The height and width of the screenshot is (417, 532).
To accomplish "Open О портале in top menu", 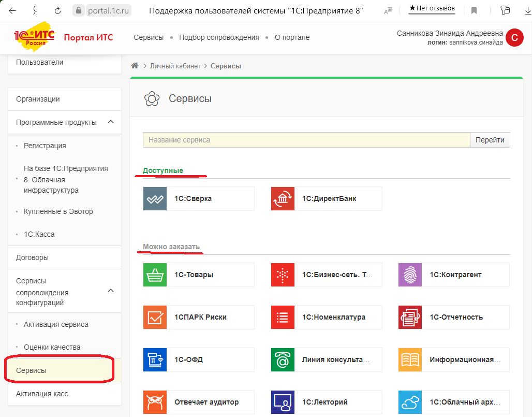I will coord(292,37).
